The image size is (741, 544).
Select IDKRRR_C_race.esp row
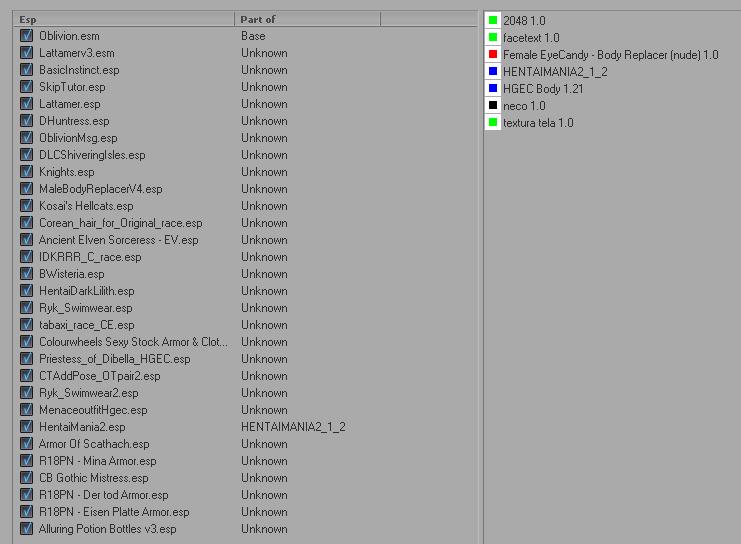[x=90, y=257]
